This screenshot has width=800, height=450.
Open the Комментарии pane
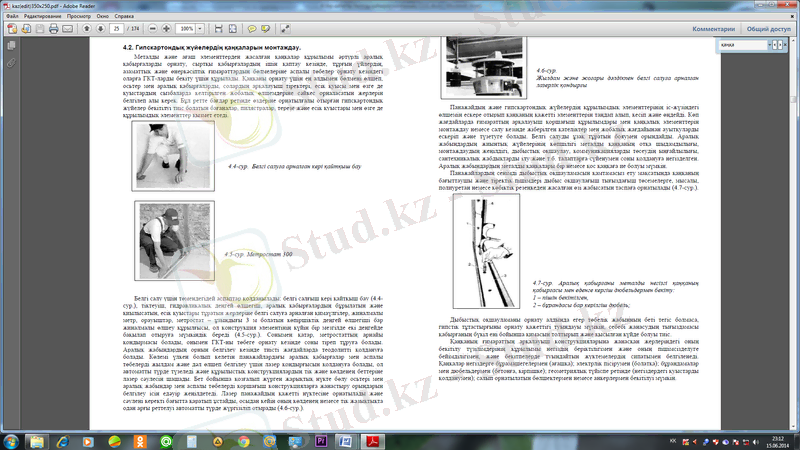713,29
